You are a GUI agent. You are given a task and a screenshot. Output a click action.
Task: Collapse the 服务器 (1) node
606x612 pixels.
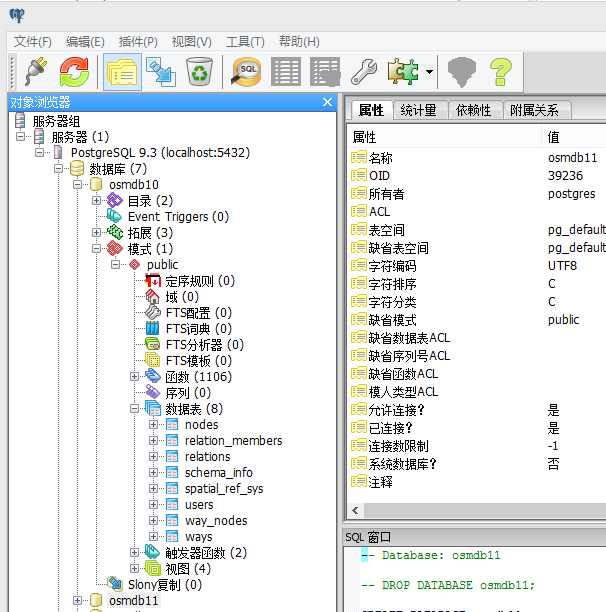point(20,137)
